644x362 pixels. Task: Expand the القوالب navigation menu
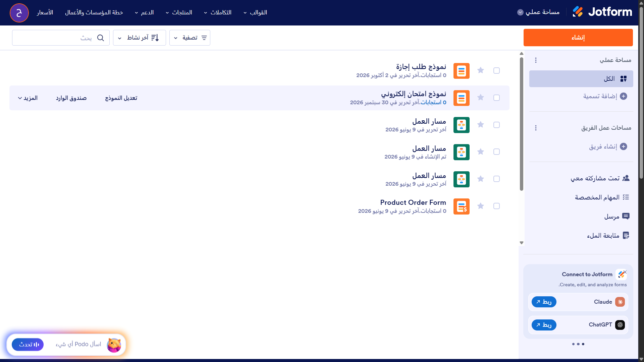click(x=255, y=12)
